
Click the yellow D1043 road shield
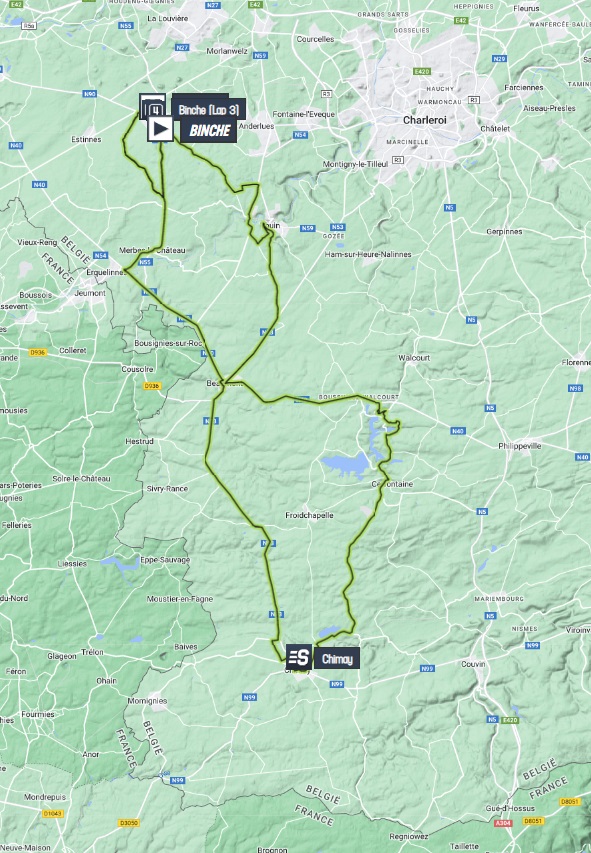[52, 814]
